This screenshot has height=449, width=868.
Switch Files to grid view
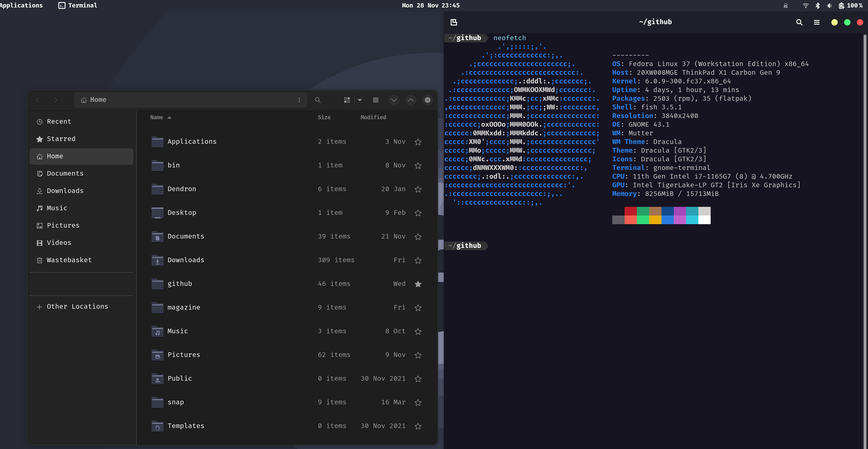[x=347, y=100]
